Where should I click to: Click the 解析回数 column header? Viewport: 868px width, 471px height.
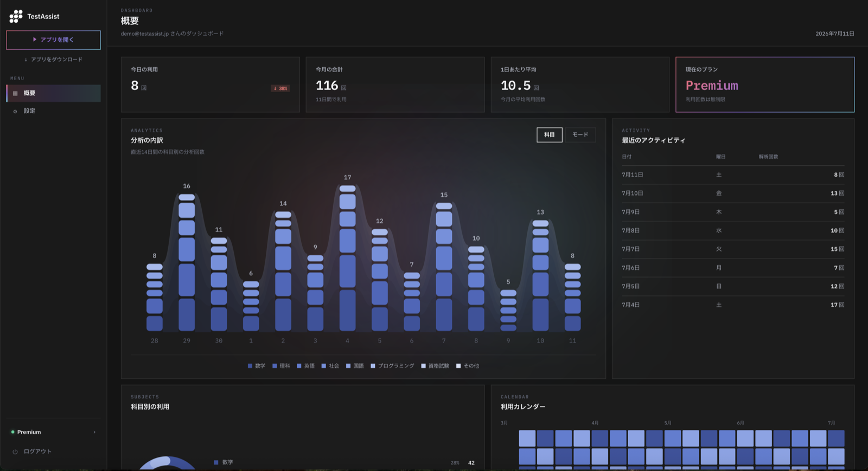click(768, 157)
